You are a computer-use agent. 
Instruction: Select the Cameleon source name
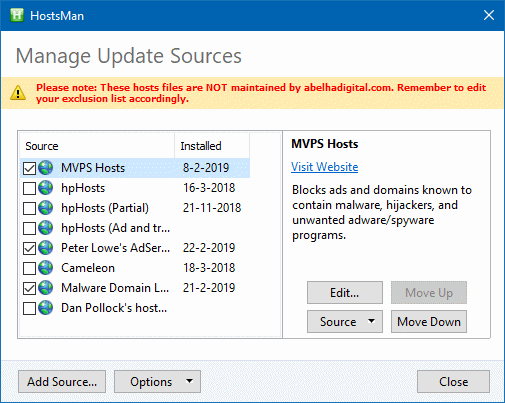[x=88, y=268]
